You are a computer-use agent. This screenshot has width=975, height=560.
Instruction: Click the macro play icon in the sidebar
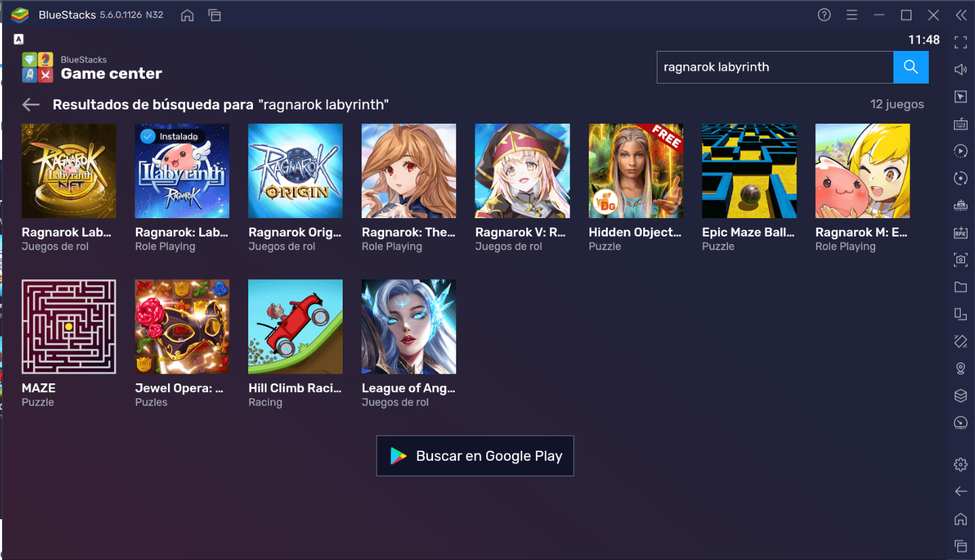pyautogui.click(x=961, y=151)
